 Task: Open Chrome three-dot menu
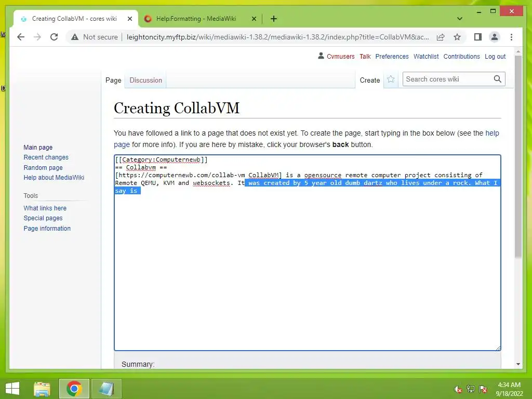(x=511, y=37)
